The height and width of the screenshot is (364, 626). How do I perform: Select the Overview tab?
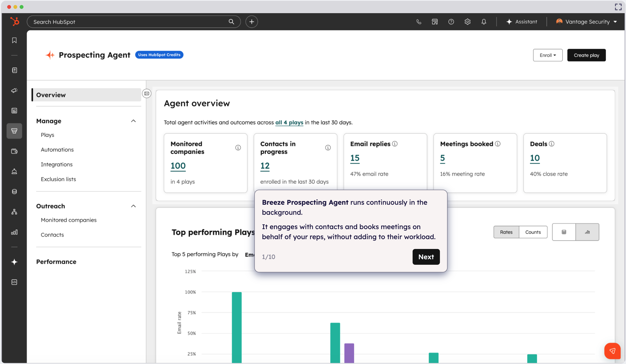(x=86, y=95)
